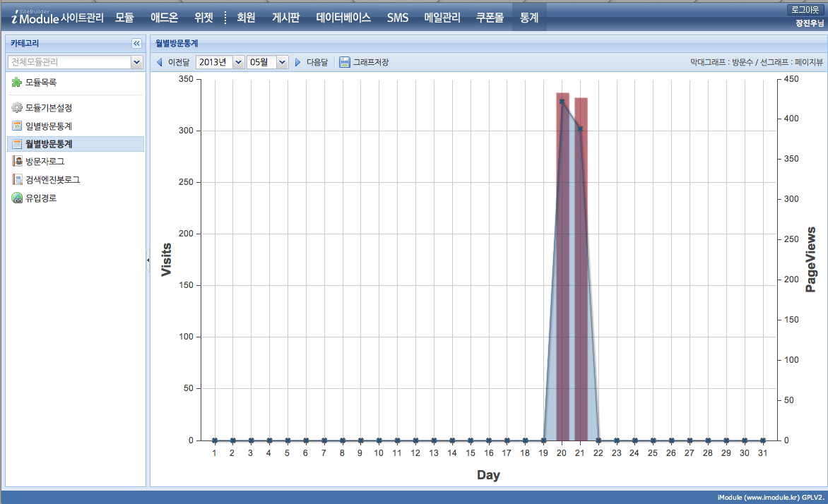This screenshot has height=504, width=828.
Task: Click the 일별방문통계 calendar icon
Action: [17, 126]
